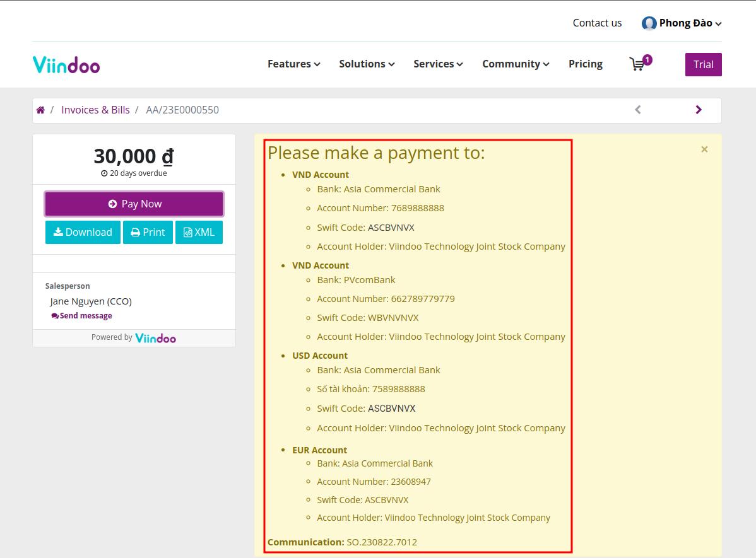Click the Pay Now button

134,204
